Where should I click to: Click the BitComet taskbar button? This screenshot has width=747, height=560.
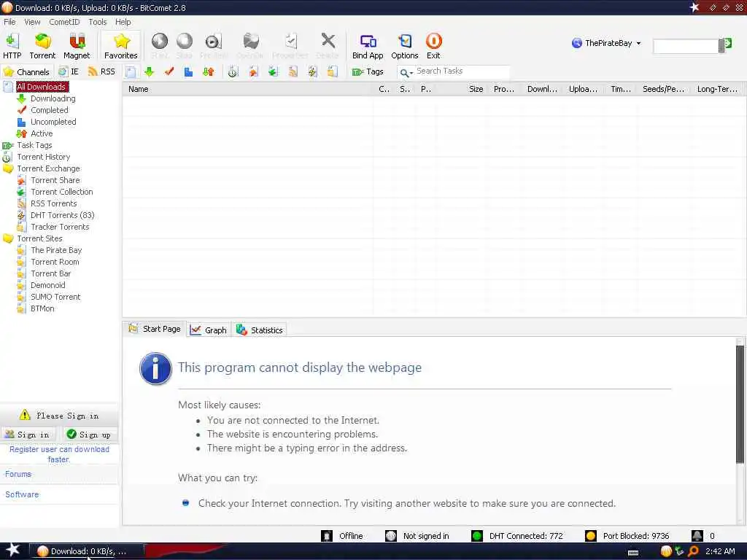pyautogui.click(x=86, y=551)
